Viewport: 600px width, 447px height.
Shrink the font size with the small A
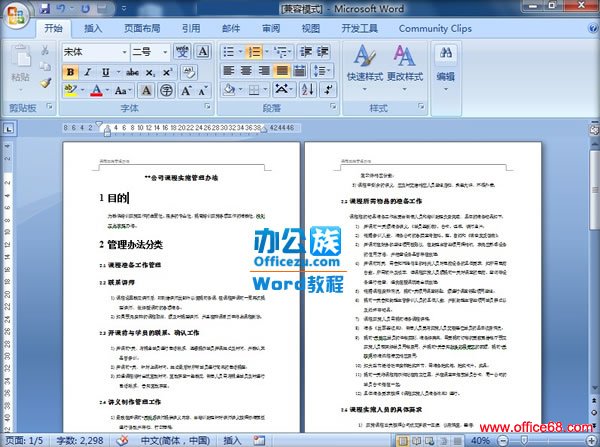click(202, 91)
